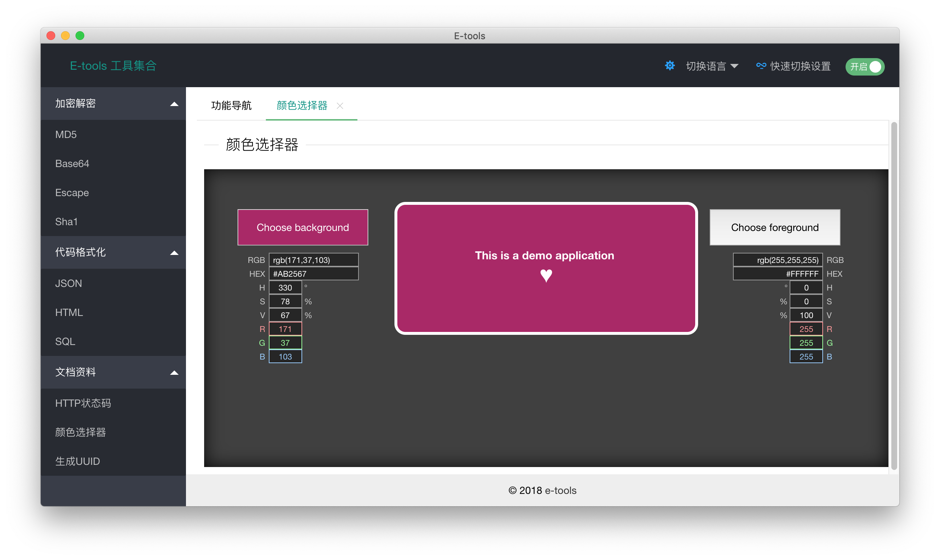Close the 颜色选择器 tab

[340, 106]
